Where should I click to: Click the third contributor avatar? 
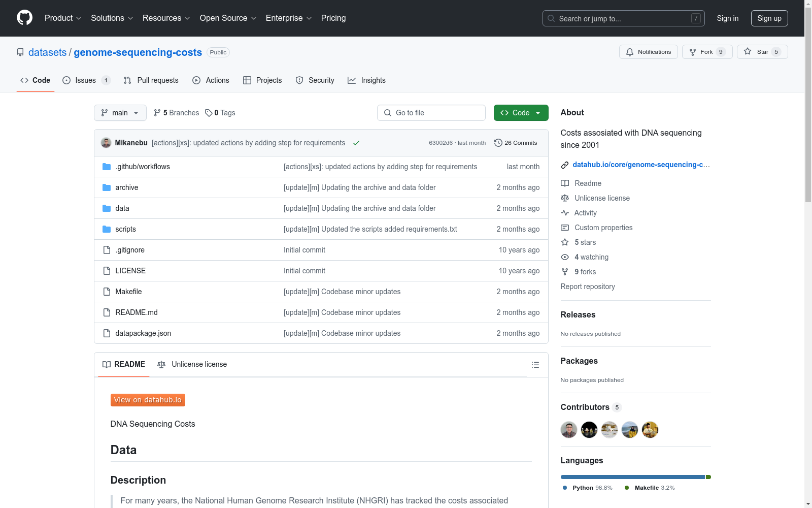(610, 430)
